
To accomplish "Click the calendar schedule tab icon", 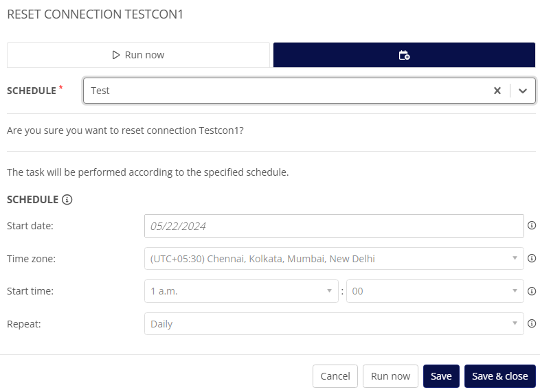I will tap(404, 55).
